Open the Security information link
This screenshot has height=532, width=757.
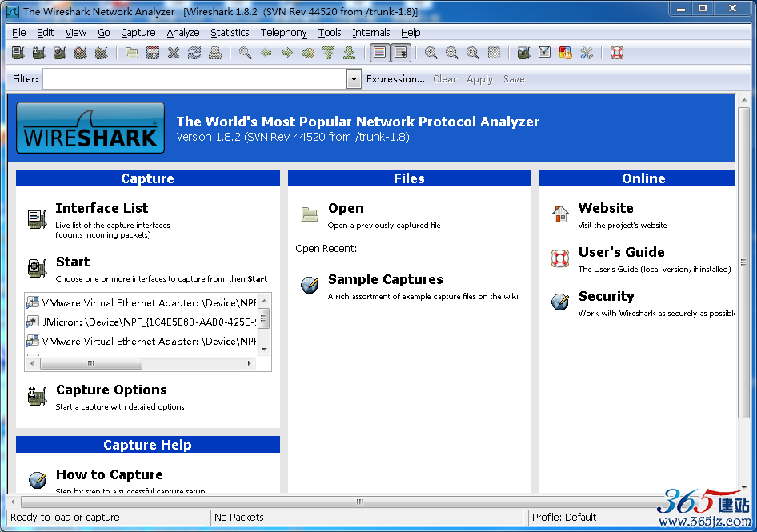pyautogui.click(x=606, y=296)
